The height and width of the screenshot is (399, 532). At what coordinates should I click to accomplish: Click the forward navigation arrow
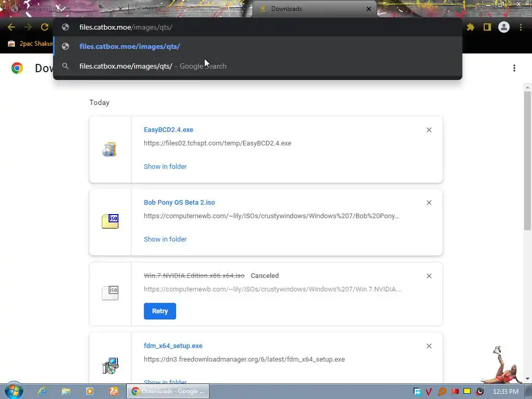tap(28, 27)
